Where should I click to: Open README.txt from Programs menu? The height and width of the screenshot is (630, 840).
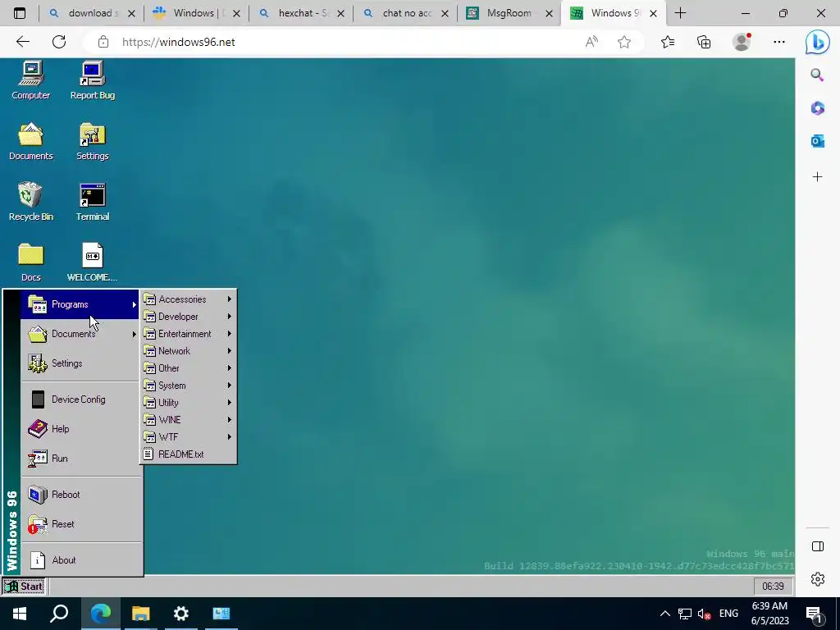tap(188, 454)
